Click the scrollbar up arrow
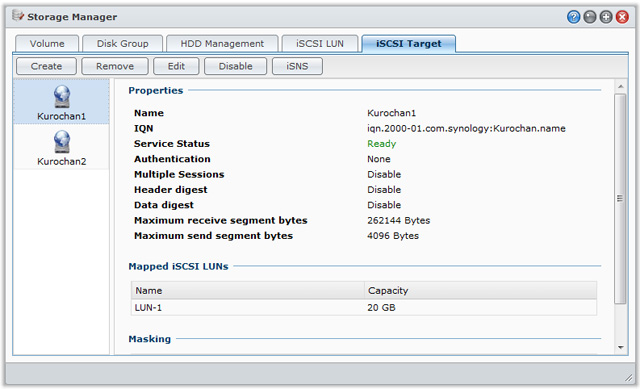 (620, 86)
